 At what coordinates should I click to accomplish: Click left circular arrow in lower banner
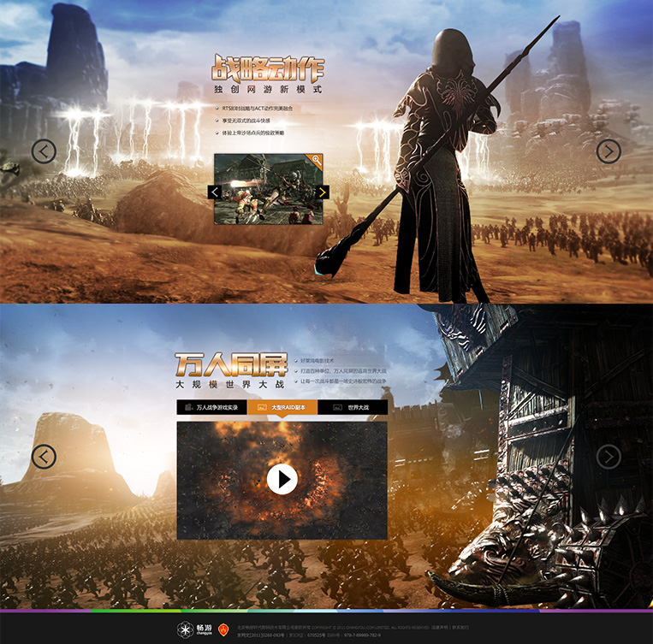click(44, 457)
